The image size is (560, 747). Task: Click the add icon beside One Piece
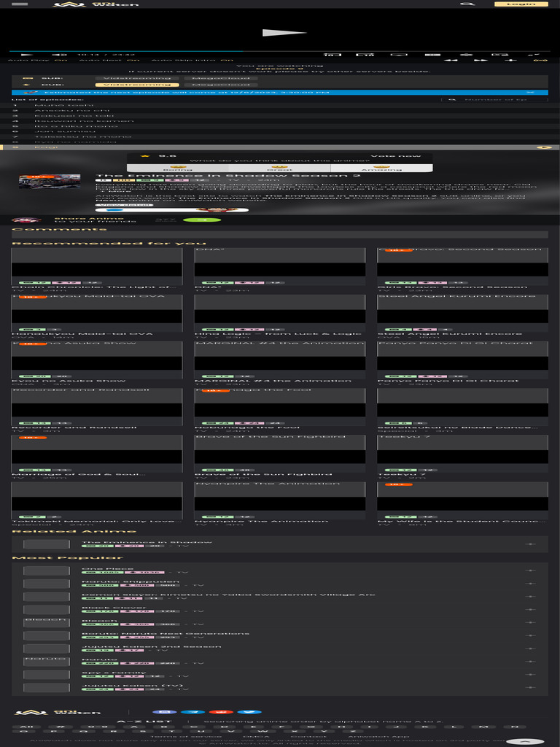[531, 570]
